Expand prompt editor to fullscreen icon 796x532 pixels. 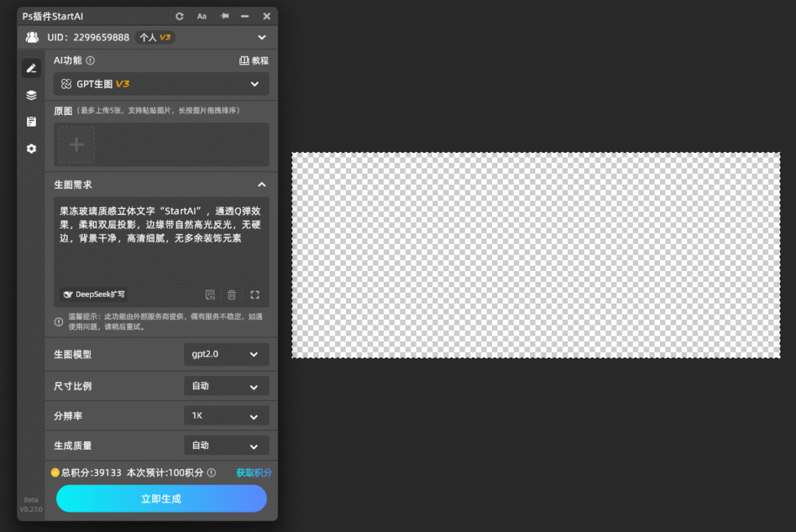click(x=255, y=294)
